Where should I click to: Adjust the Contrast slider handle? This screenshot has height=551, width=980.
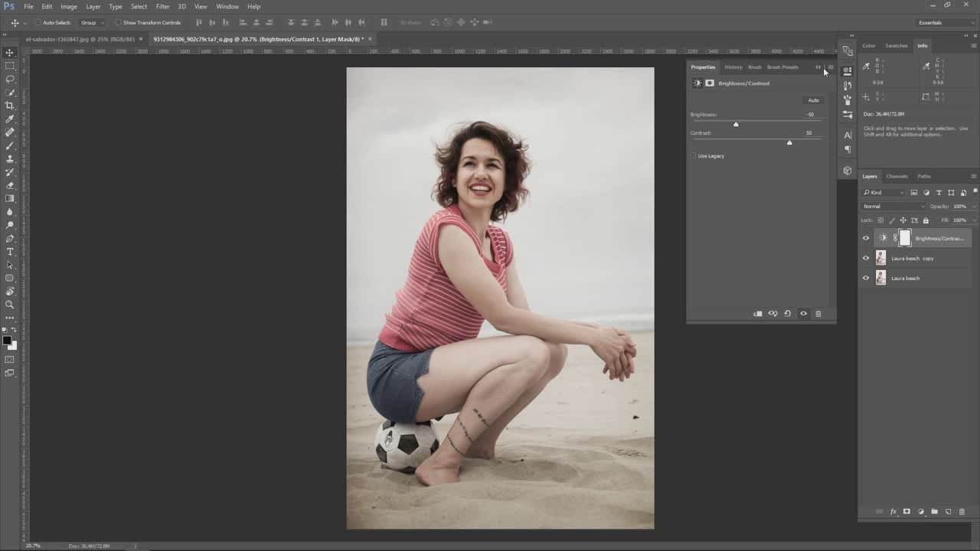(x=789, y=142)
